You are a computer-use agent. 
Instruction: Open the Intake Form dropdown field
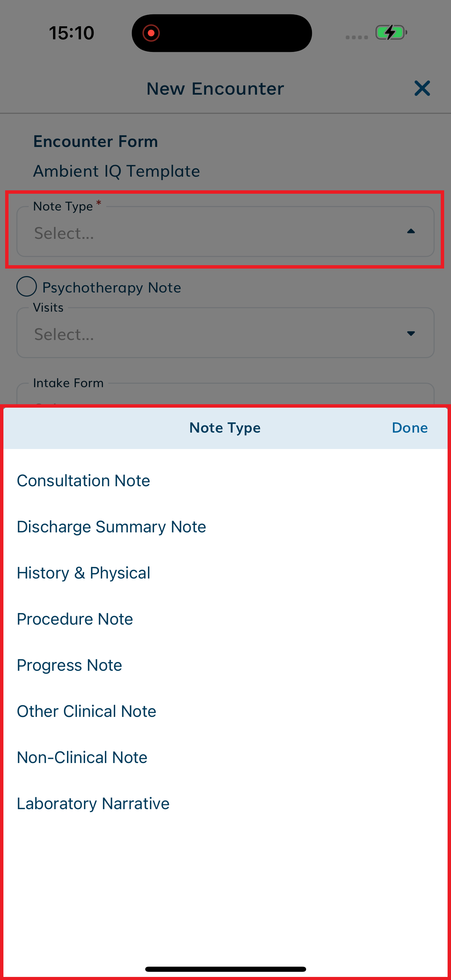[225, 393]
